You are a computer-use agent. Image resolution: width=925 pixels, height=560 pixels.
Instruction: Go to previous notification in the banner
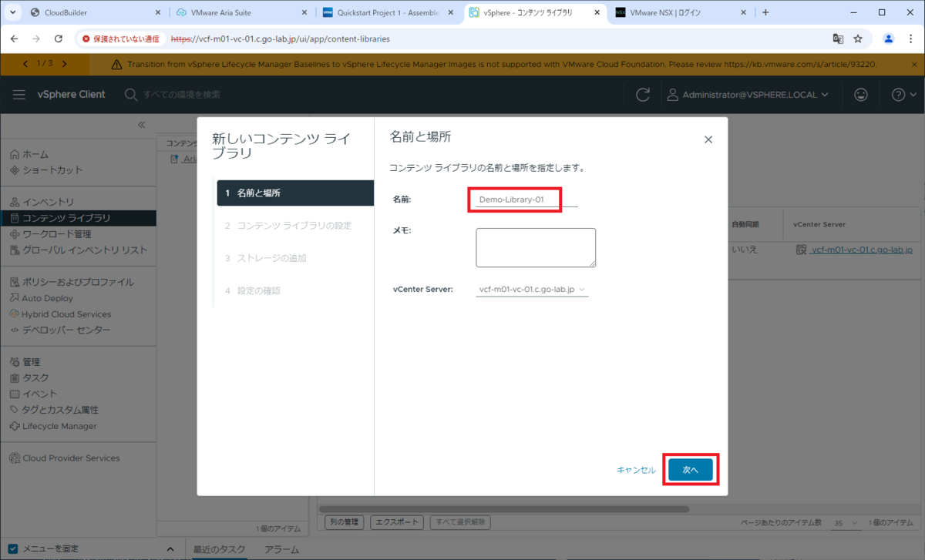tap(27, 64)
